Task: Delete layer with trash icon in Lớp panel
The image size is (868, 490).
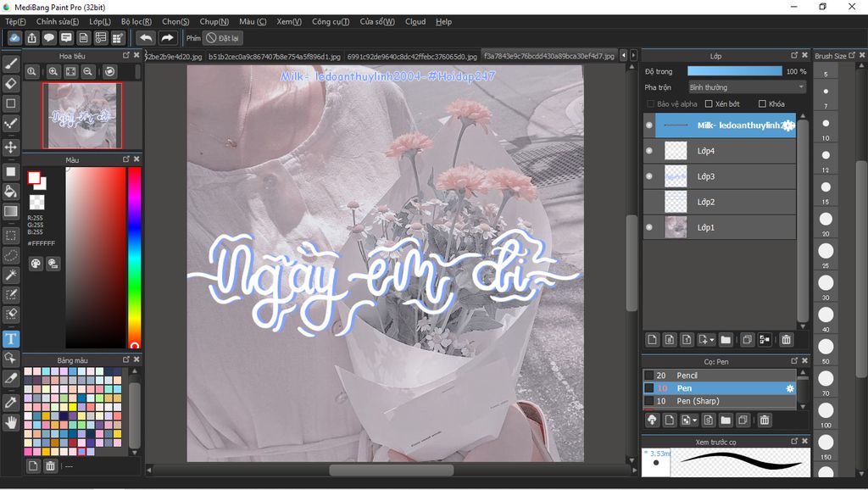Action: pos(786,339)
